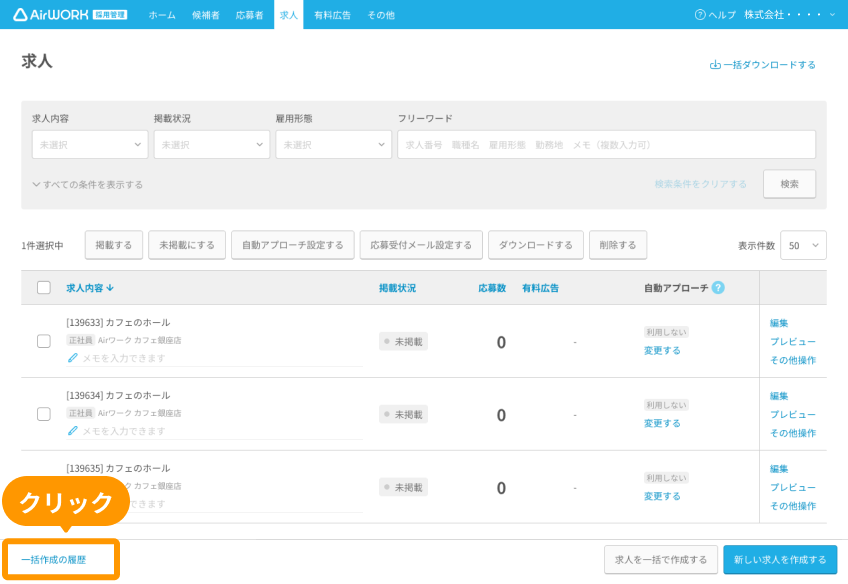Click 未掲載 status badge for job 139634

point(403,415)
